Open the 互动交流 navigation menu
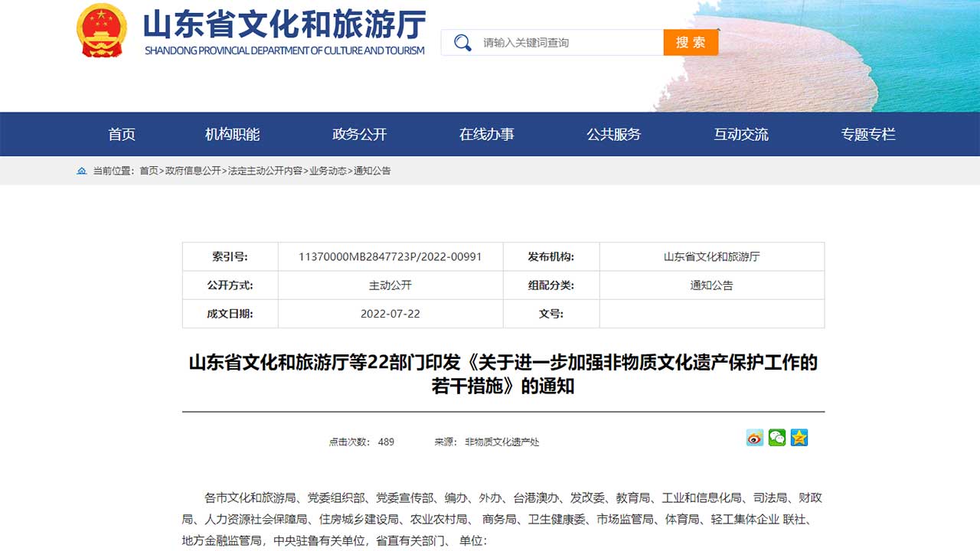 tap(740, 134)
